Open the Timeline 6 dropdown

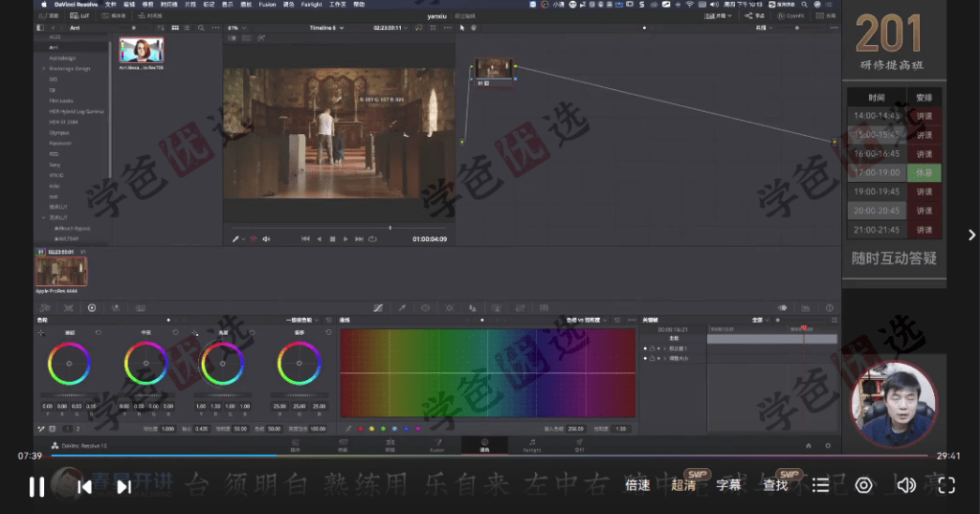327,28
